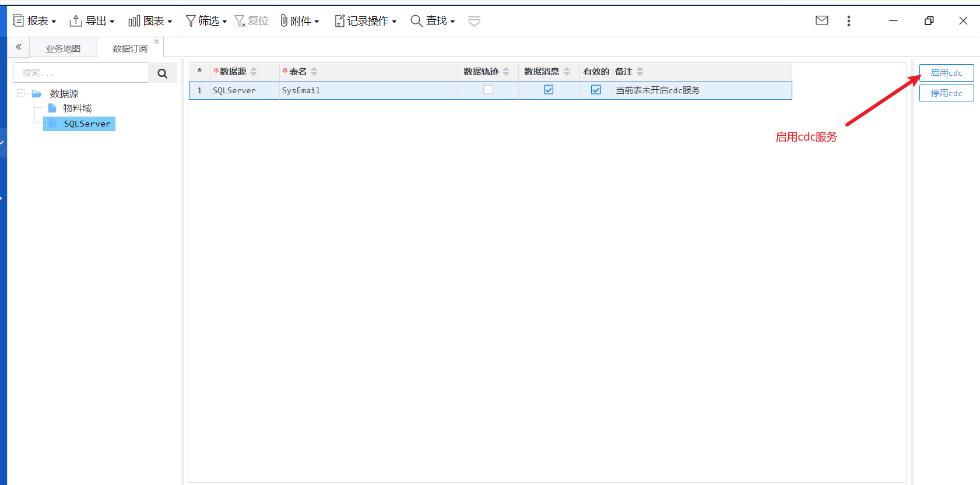The image size is (980, 485).
Task: Collapse the 数据源 tree node
Action: click(x=21, y=93)
